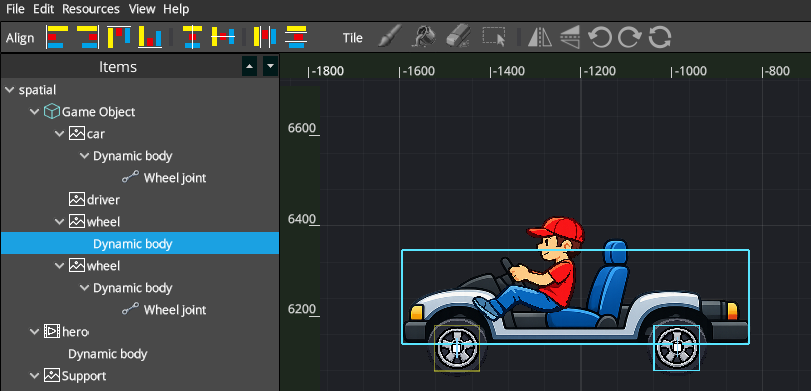Select Wheel joint under car's Dynamic body
The width and height of the screenshot is (811, 391).
(175, 178)
